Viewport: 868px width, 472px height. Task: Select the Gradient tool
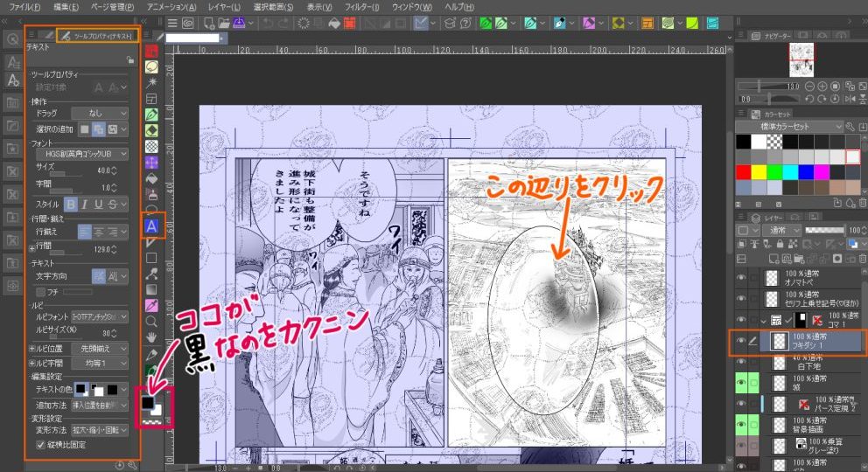coord(151,289)
